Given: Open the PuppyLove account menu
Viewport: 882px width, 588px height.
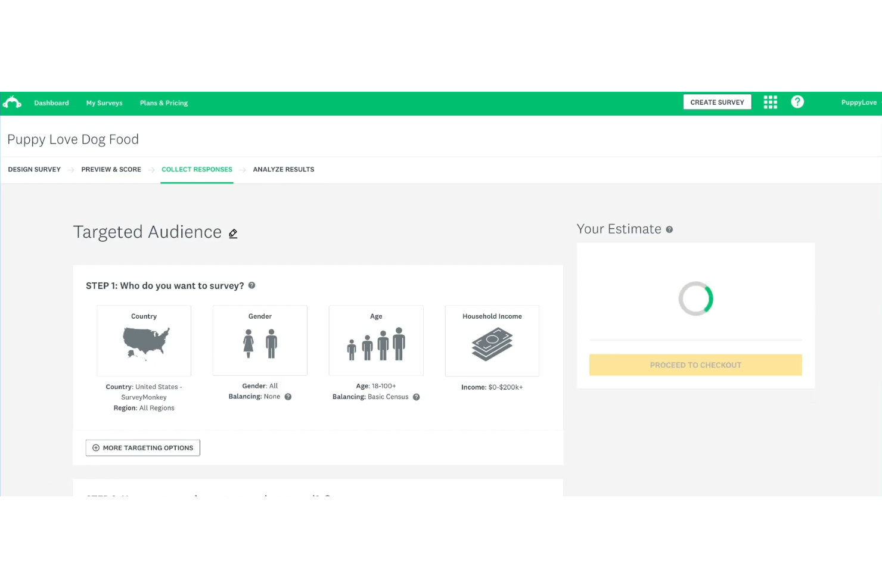Looking at the screenshot, I should coord(859,102).
